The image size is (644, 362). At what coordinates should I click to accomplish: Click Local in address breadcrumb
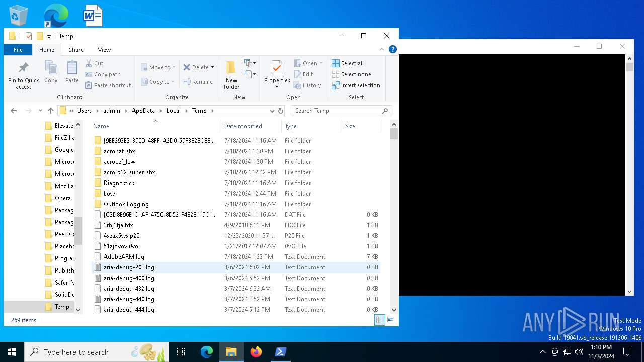174,111
